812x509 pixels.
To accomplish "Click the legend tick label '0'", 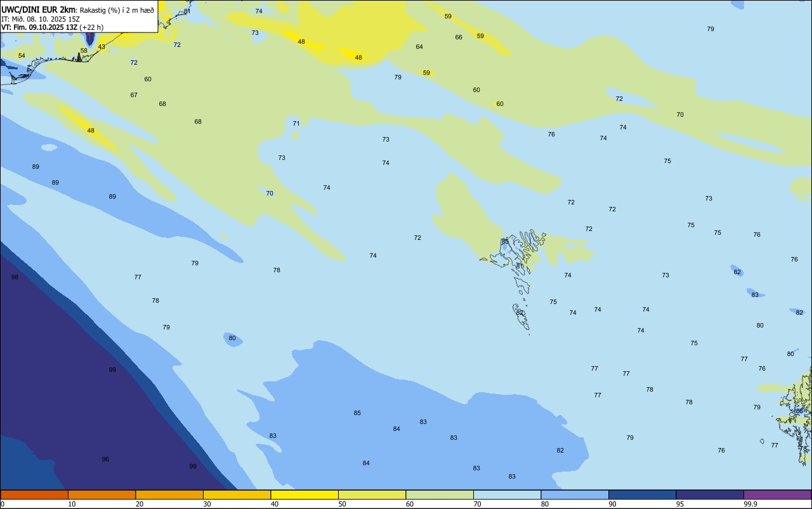I will (x=3, y=504).
